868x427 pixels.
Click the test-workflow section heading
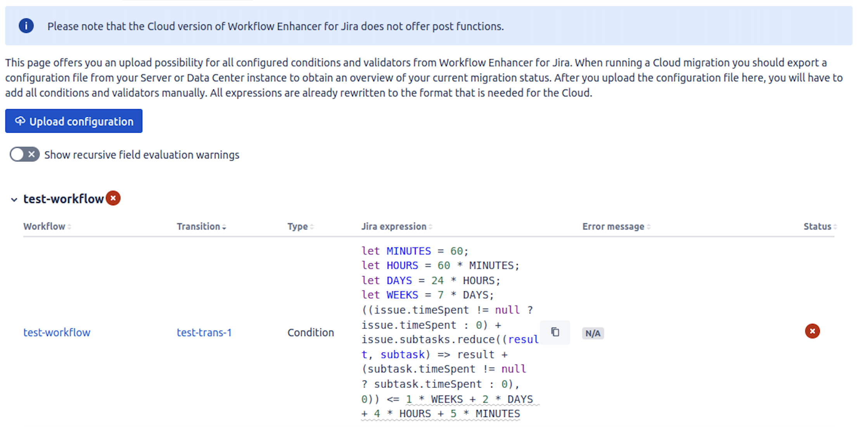pos(63,198)
